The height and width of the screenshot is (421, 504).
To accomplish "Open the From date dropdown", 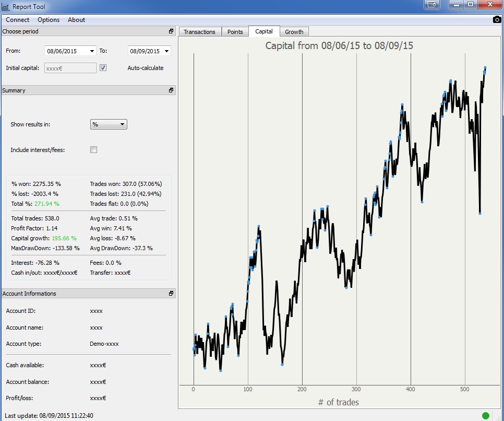I will (x=92, y=51).
